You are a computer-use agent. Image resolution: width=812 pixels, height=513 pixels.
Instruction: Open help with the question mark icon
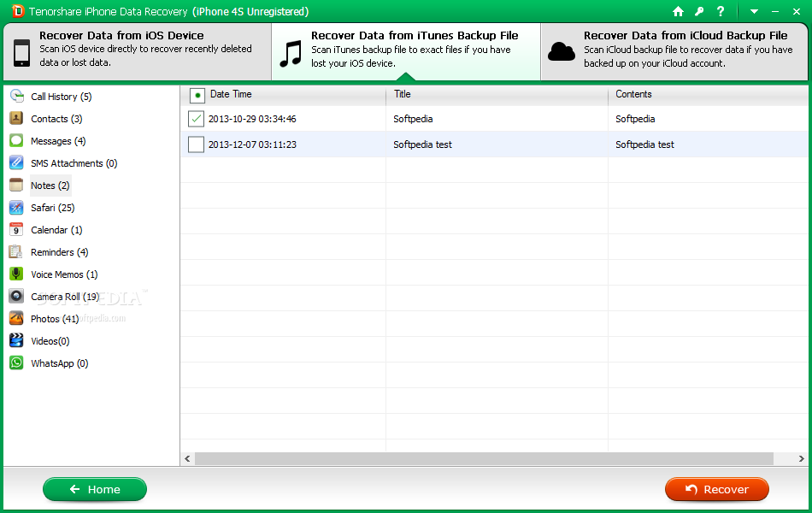pyautogui.click(x=721, y=11)
